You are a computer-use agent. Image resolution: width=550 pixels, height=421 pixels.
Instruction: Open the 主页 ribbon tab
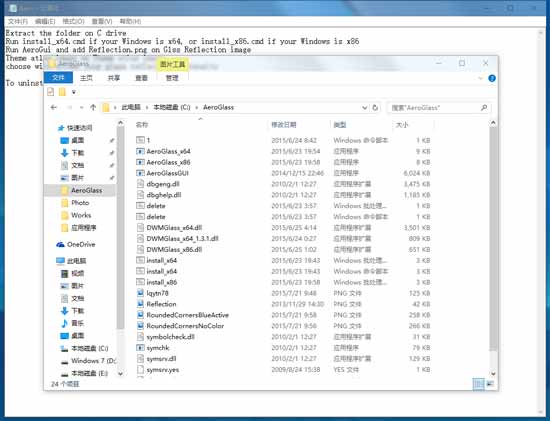point(86,78)
